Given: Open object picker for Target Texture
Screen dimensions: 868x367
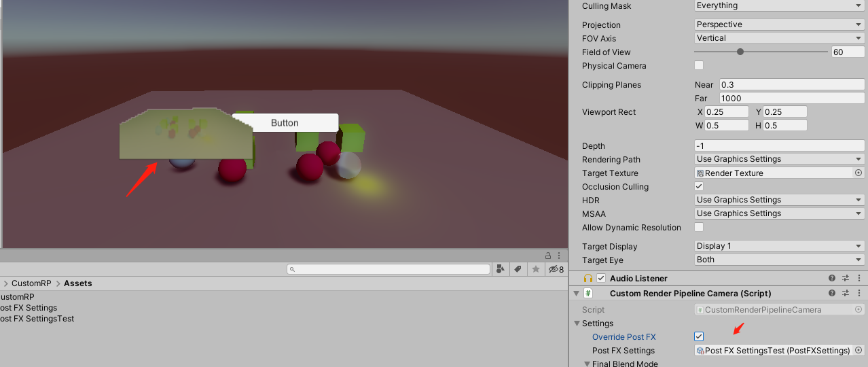Looking at the screenshot, I should pyautogui.click(x=858, y=173).
